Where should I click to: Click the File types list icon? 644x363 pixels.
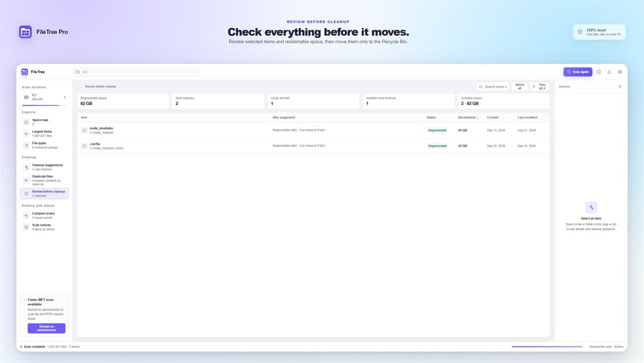click(26, 145)
